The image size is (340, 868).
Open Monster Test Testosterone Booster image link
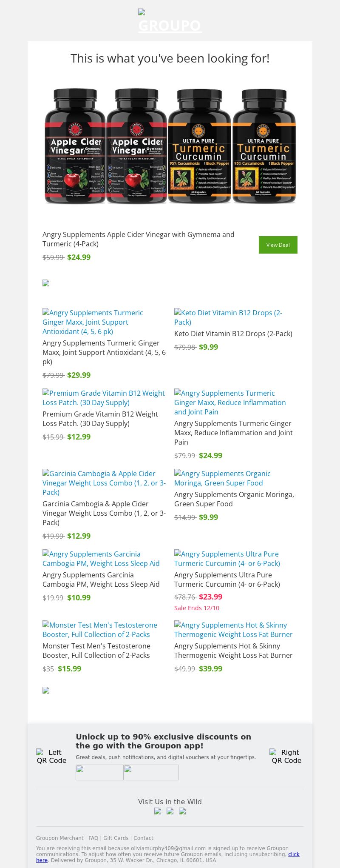click(100, 630)
